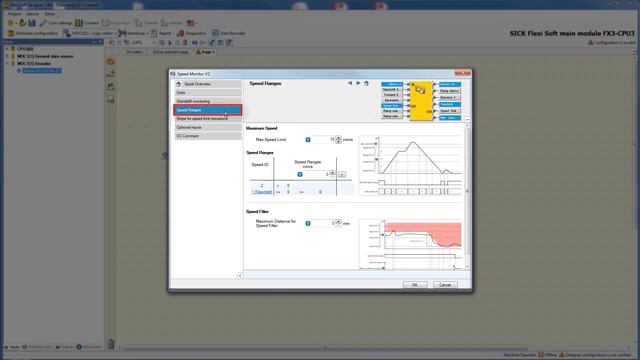Click the home icon beside navigation arrows
The image size is (640, 360).
click(x=366, y=83)
